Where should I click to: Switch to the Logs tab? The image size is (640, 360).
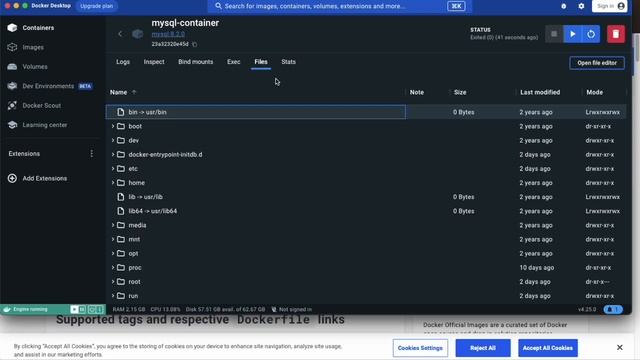[x=123, y=62]
